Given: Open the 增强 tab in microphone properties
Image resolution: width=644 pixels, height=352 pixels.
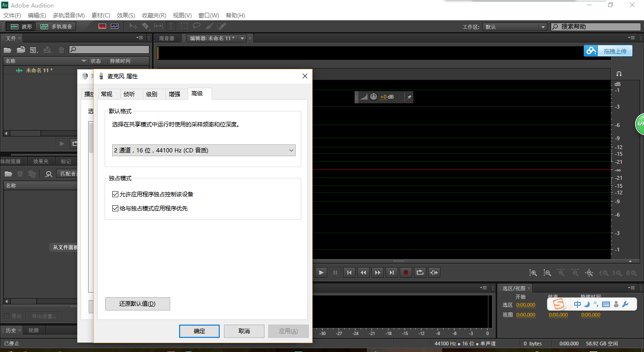Looking at the screenshot, I should (174, 94).
